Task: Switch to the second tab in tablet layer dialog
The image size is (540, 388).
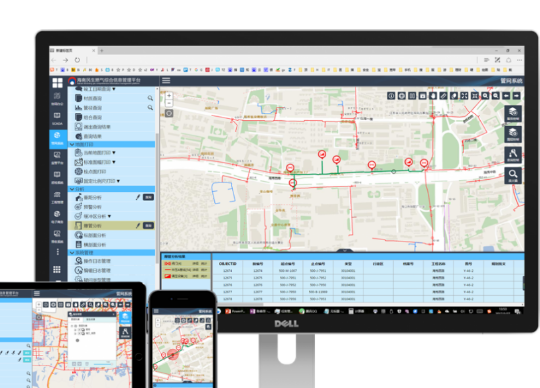Action: pos(90,319)
